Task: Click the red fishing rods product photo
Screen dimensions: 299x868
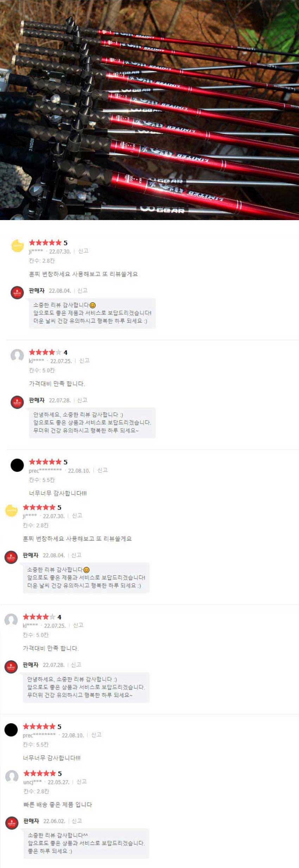Action: (x=149, y=110)
